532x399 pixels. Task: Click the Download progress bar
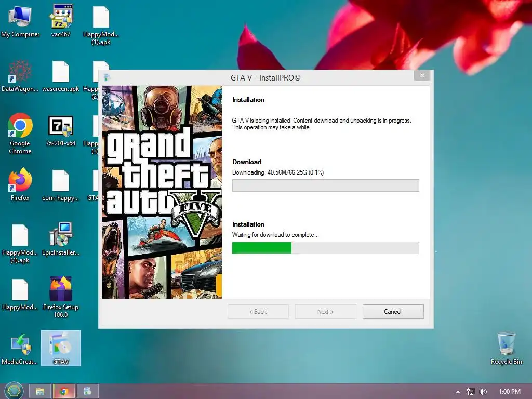pos(325,185)
